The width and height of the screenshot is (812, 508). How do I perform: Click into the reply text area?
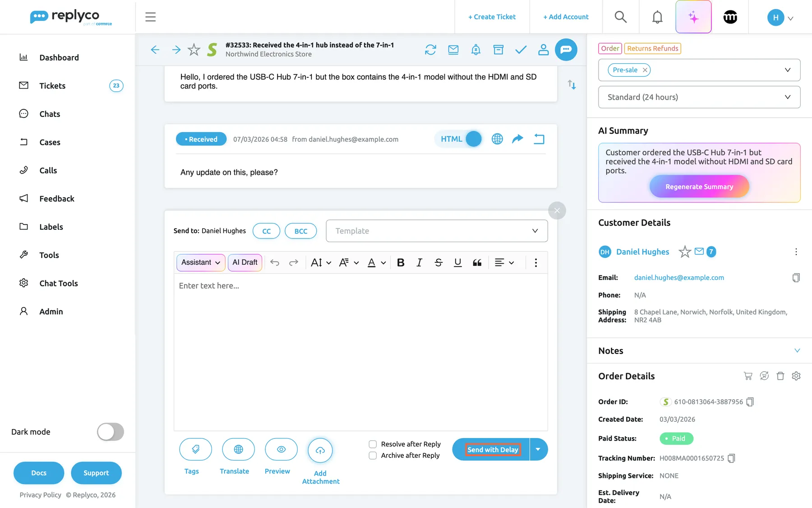pyautogui.click(x=361, y=352)
